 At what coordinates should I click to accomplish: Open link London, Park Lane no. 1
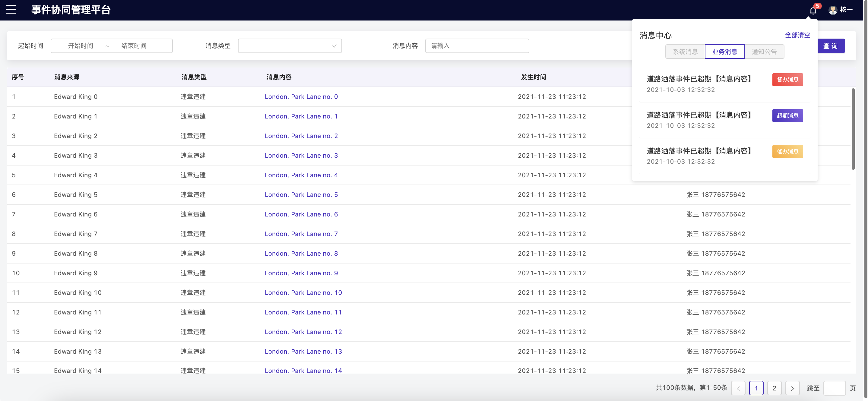tap(301, 116)
